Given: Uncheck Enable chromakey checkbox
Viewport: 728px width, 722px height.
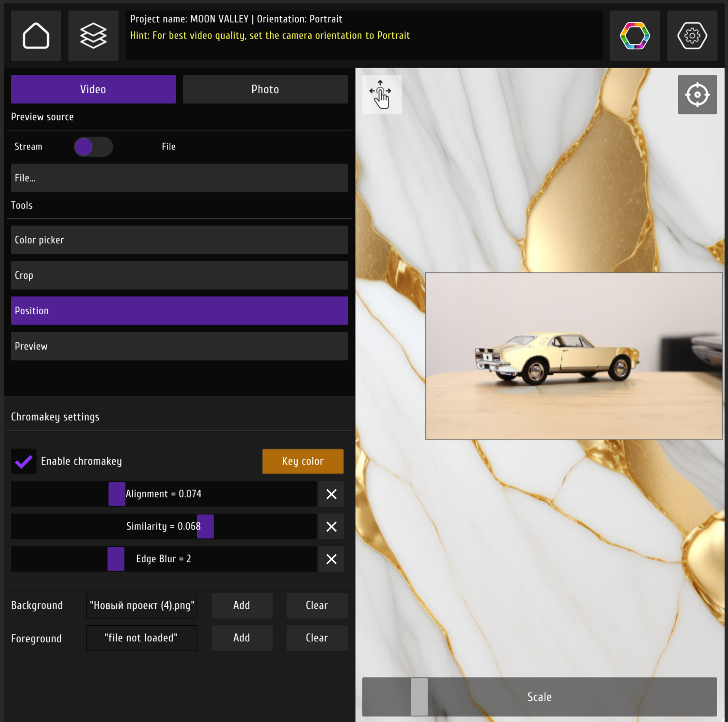Looking at the screenshot, I should coord(24,462).
